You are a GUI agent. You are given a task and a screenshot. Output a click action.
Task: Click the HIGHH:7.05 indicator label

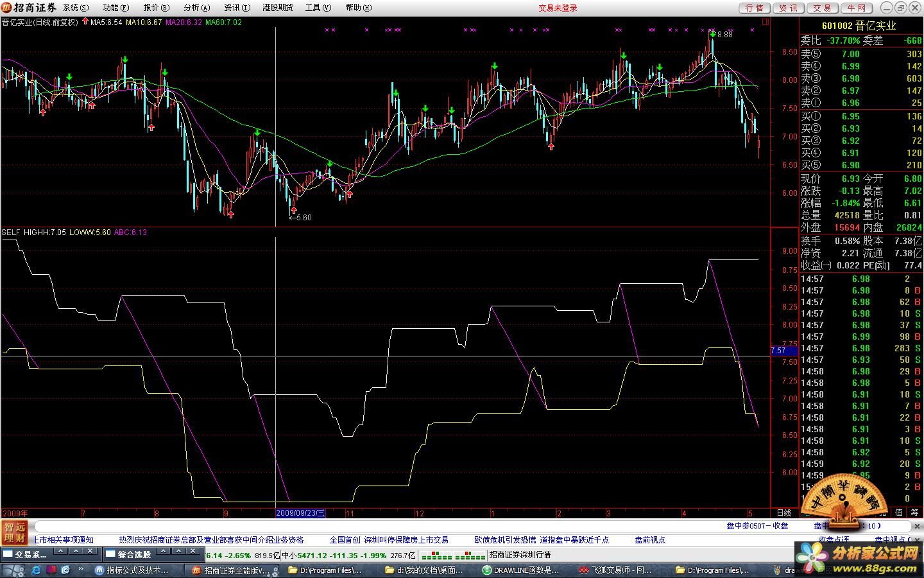[x=45, y=232]
